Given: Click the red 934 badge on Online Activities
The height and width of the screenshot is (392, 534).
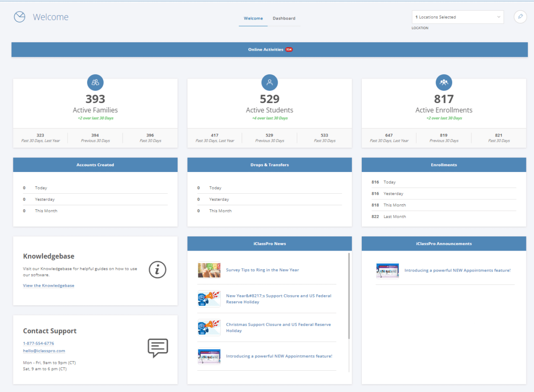Looking at the screenshot, I should [288, 49].
